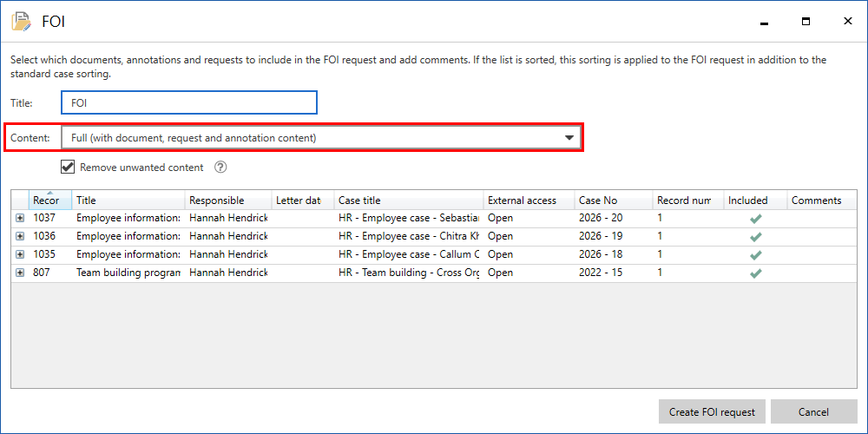Toggle Included checkmark for record 1037
The height and width of the screenshot is (434, 868).
pyautogui.click(x=755, y=219)
